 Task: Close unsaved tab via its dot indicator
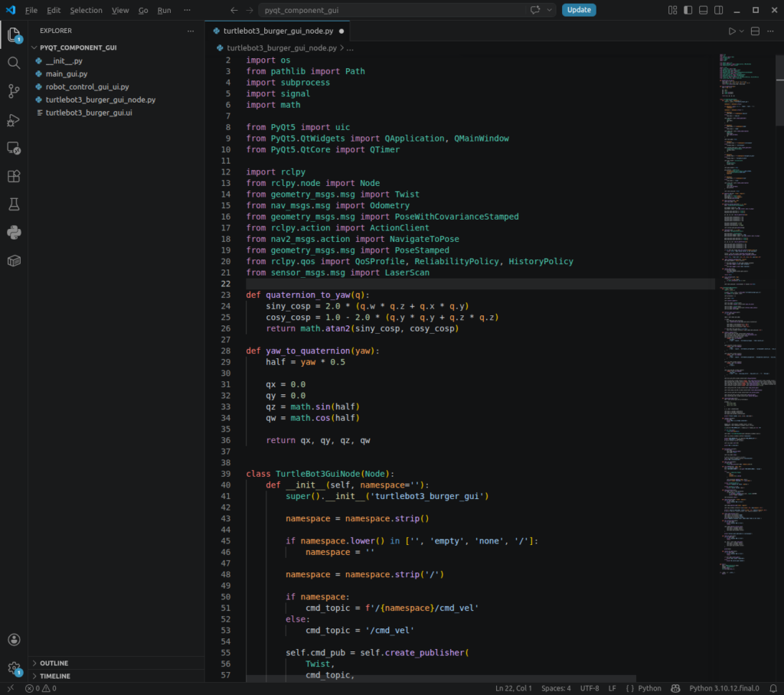coord(341,31)
